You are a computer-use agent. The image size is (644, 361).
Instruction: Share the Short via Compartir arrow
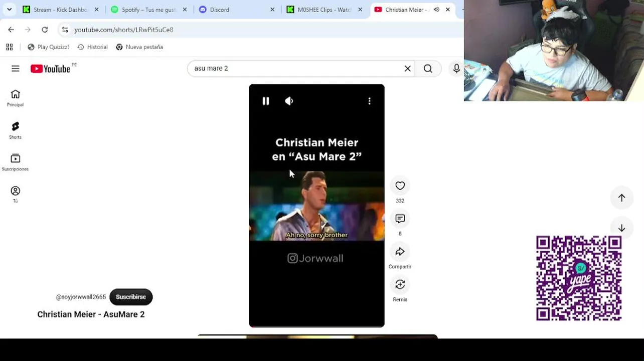pos(400,252)
